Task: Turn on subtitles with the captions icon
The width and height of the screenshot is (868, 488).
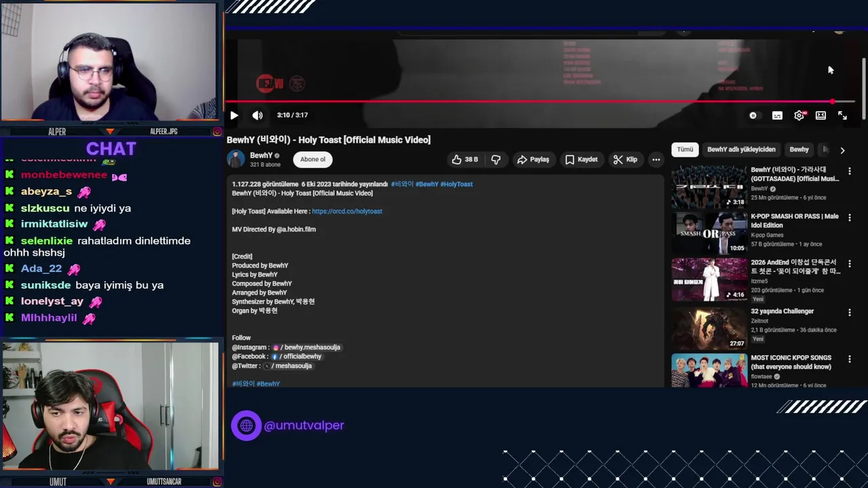Action: point(777,115)
